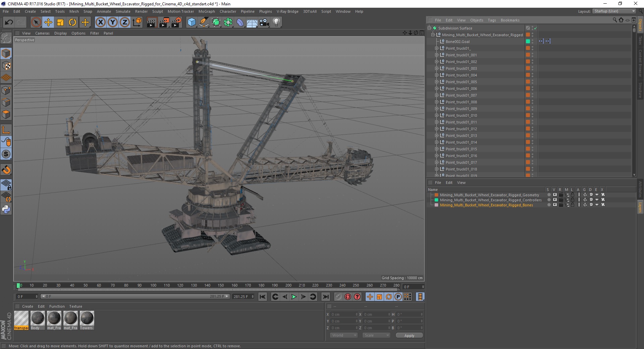Collapse Mining_Multi_Bucket_Wheel_Excavator_Rigged node
Viewport: 644px width, 349px height.
(433, 35)
